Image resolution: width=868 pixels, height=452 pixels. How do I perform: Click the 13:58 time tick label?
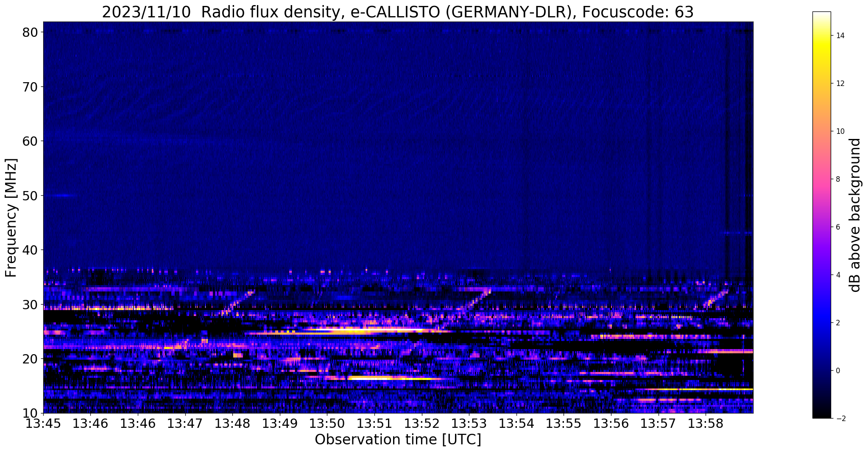[706, 423]
